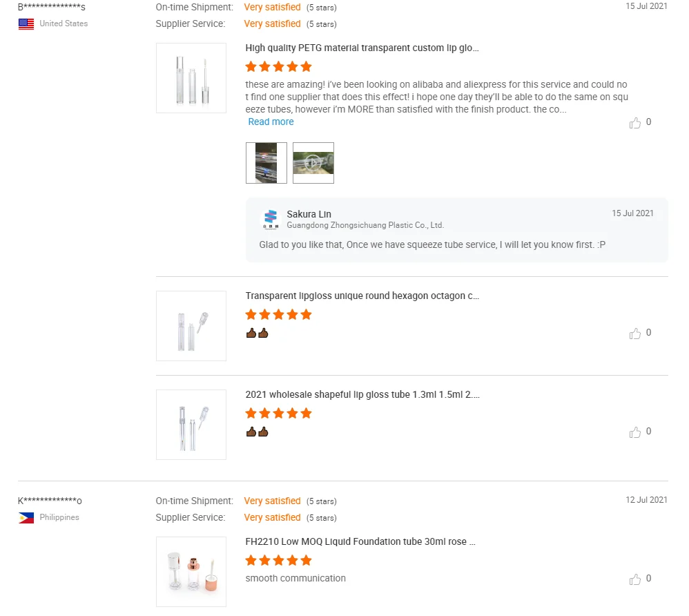The height and width of the screenshot is (616, 689).
Task: Open the shapeful lip gloss tube product image
Action: [x=191, y=425]
